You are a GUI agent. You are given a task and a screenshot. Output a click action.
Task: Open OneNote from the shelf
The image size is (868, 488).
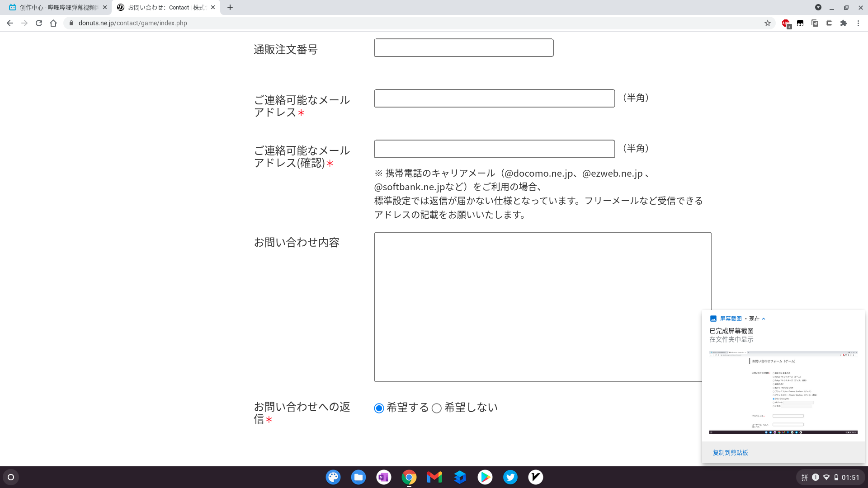tap(383, 477)
